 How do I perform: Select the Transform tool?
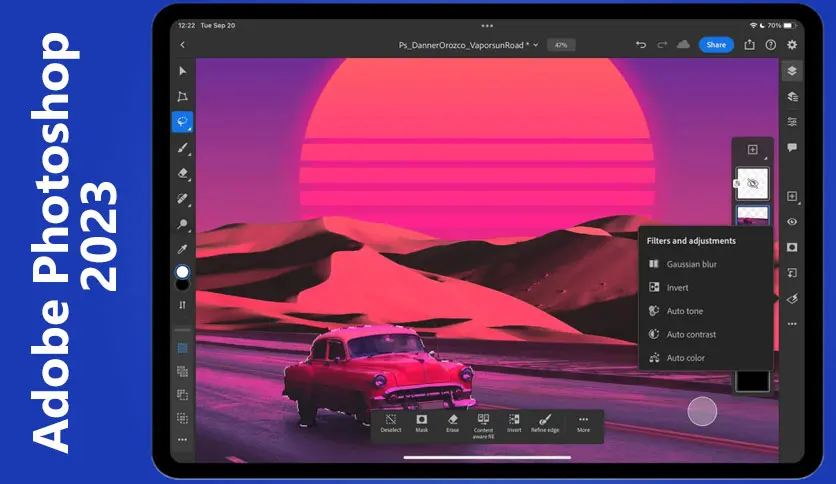(x=182, y=97)
